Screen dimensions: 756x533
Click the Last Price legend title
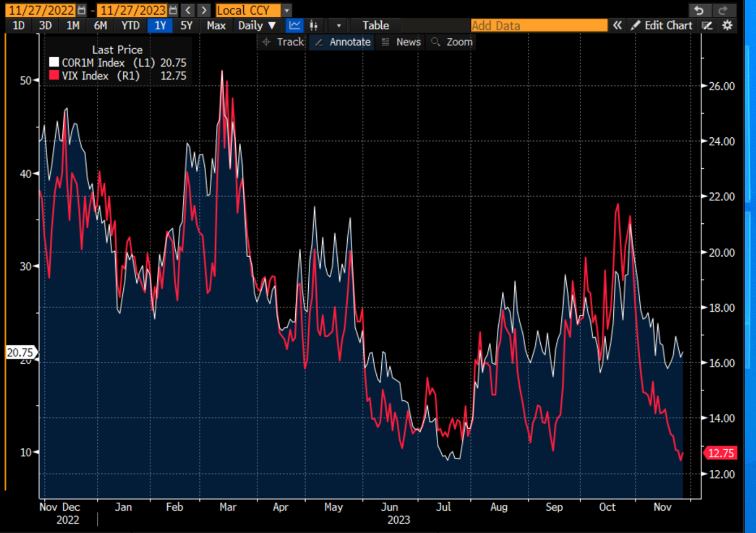tap(117, 50)
